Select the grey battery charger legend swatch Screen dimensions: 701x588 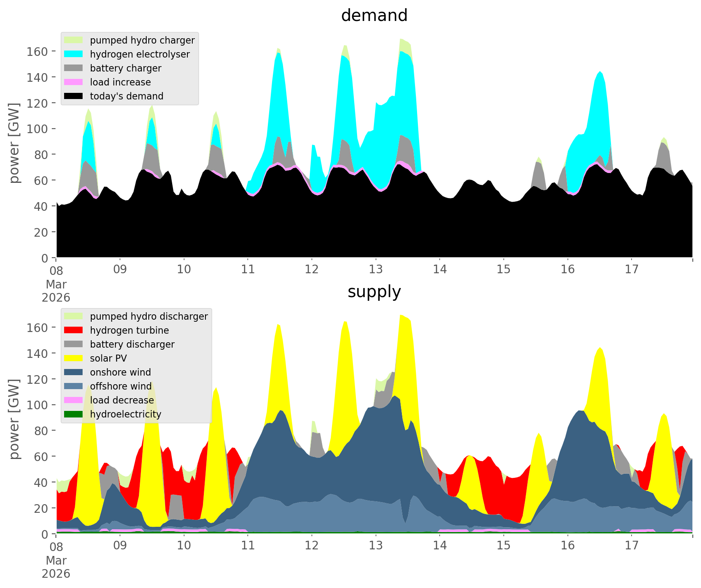74,68
